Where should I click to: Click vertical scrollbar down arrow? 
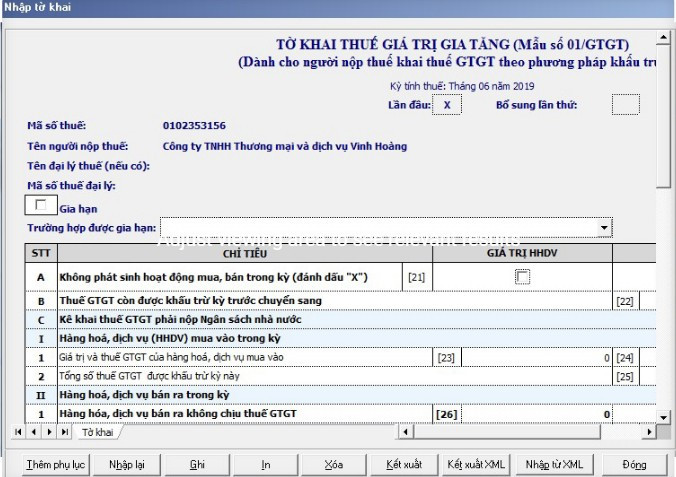point(663,417)
